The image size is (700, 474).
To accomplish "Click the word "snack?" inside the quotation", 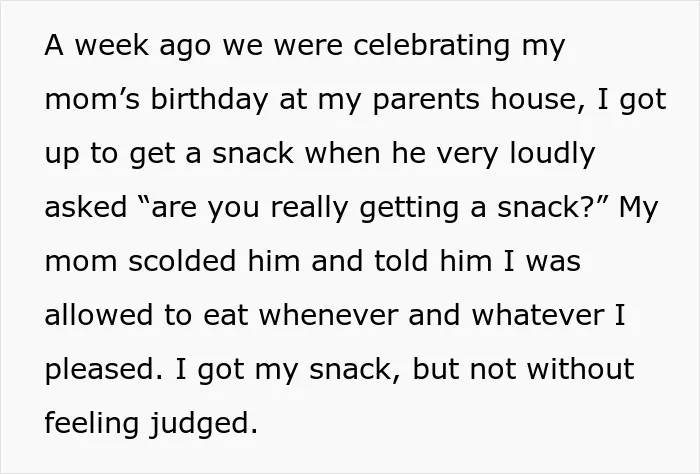I will tap(553, 208).
